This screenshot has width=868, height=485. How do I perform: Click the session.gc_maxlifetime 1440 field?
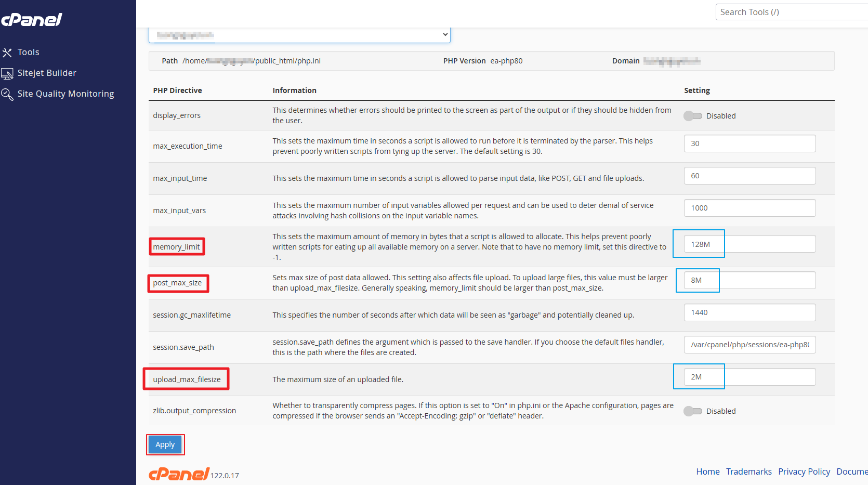[x=749, y=312]
